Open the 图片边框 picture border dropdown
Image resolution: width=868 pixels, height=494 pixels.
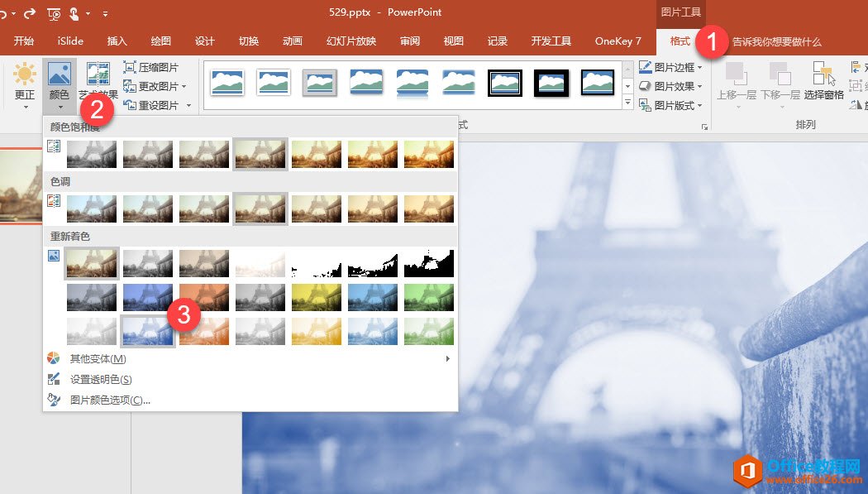[670, 67]
